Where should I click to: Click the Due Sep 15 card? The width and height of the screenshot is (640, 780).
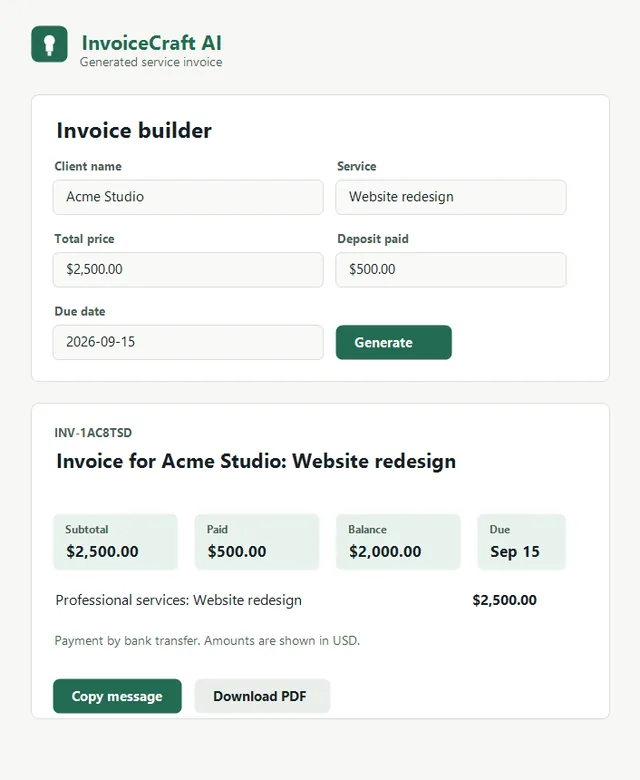tap(521, 542)
